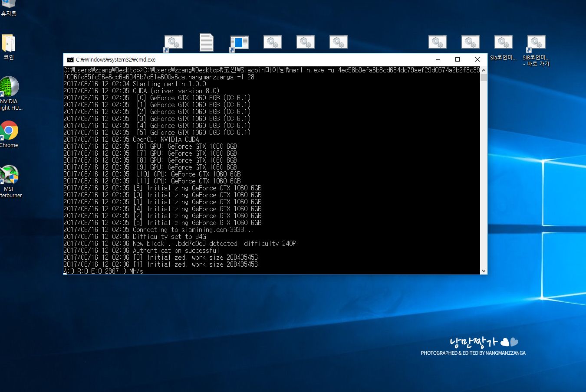Launch MSI Afterburner desktop shortcut
This screenshot has height=392, width=586.
[x=10, y=181]
